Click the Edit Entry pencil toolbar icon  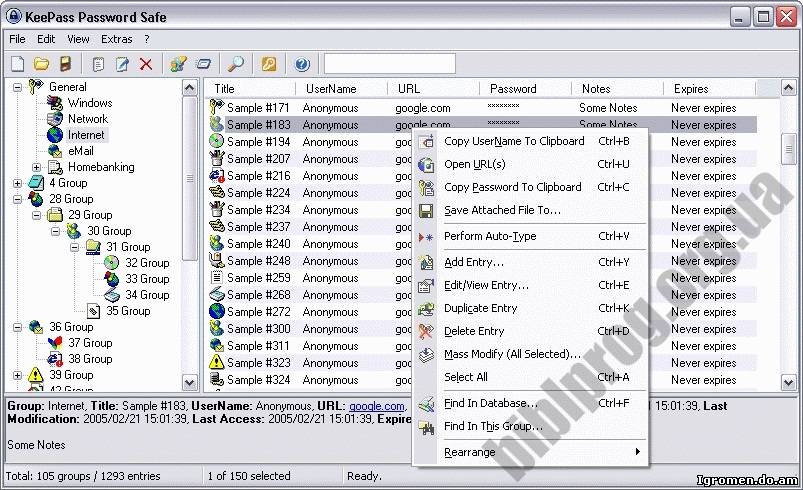pos(122,64)
